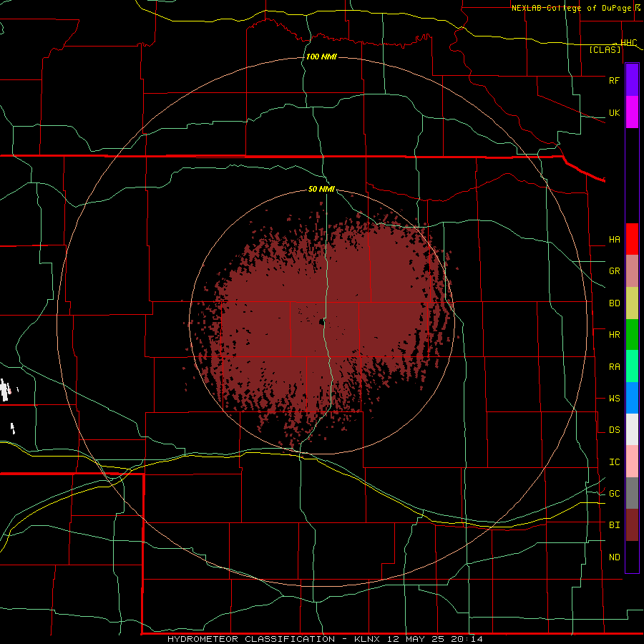Click the white DS legend swatch
The width and height of the screenshot is (644, 644).
[632, 429]
